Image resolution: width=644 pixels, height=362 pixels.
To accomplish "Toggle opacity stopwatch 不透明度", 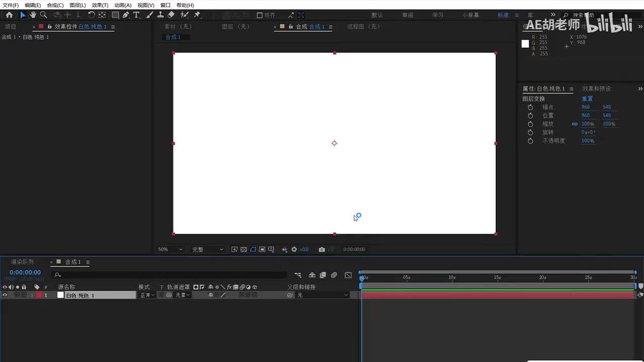I will [x=530, y=141].
